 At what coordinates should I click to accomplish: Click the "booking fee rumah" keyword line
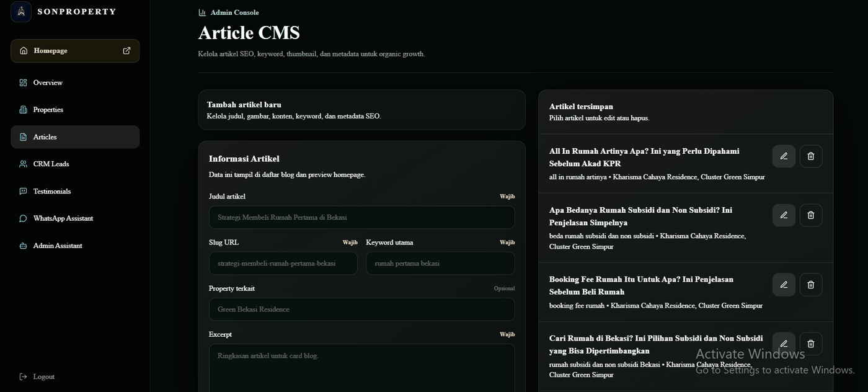click(x=656, y=305)
